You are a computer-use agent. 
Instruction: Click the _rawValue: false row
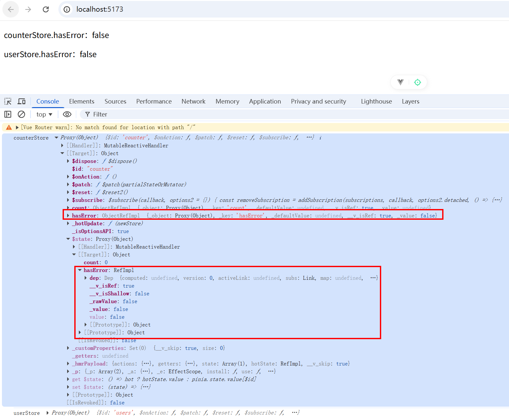click(113, 302)
